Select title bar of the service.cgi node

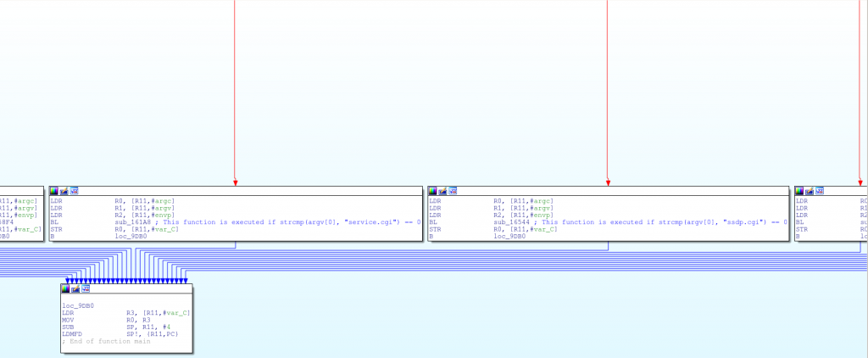(x=236, y=191)
